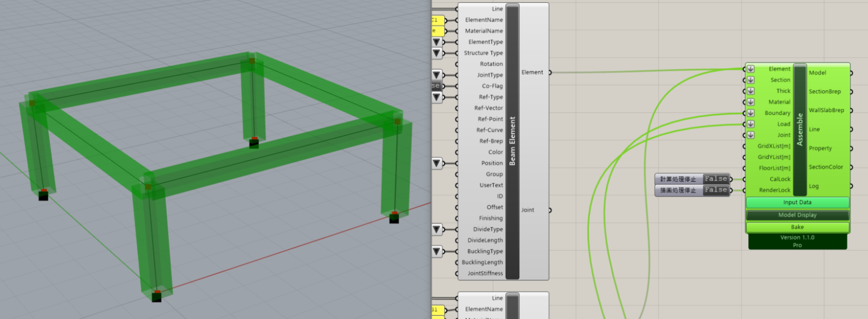The height and width of the screenshot is (319, 868).
Task: Click the flatten arrow icon beside Load
Action: [750, 124]
